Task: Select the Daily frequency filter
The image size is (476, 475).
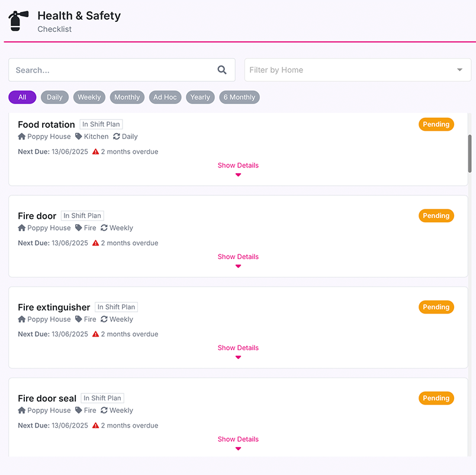Action: pyautogui.click(x=54, y=97)
